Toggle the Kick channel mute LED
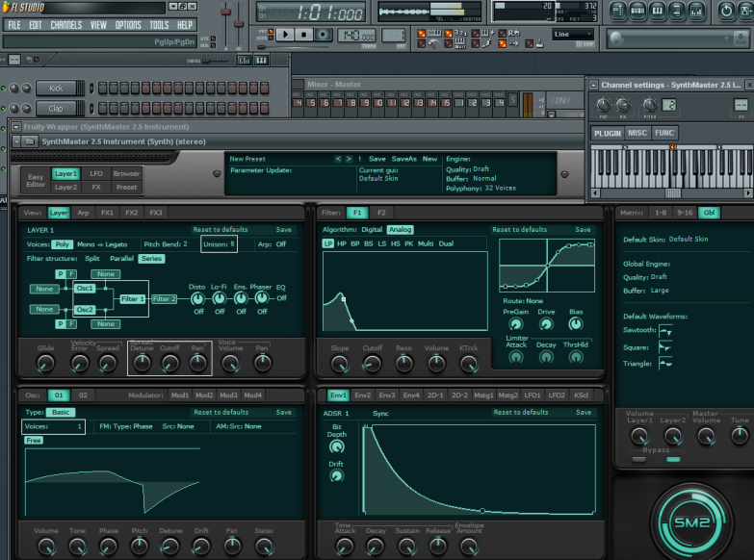This screenshot has width=754, height=560. (3, 88)
